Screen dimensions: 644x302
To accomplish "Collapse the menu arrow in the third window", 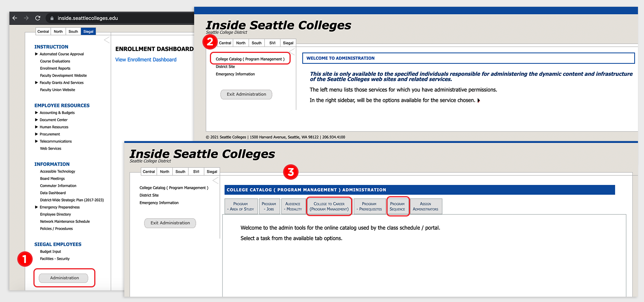I will click(x=216, y=180).
